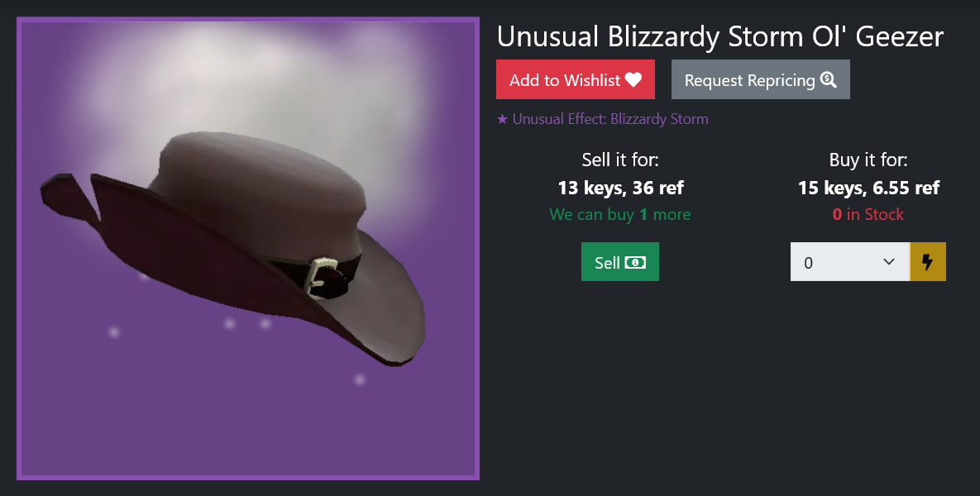
Task: Click the magnifier dollar repricing icon
Action: [828, 80]
